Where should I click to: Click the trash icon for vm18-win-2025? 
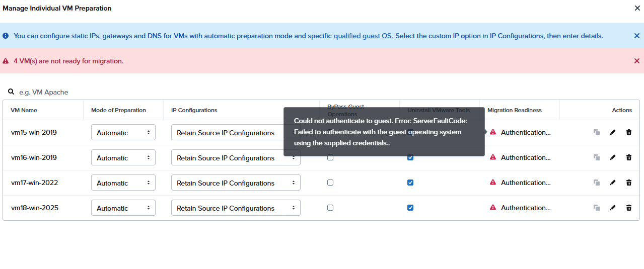tap(628, 208)
